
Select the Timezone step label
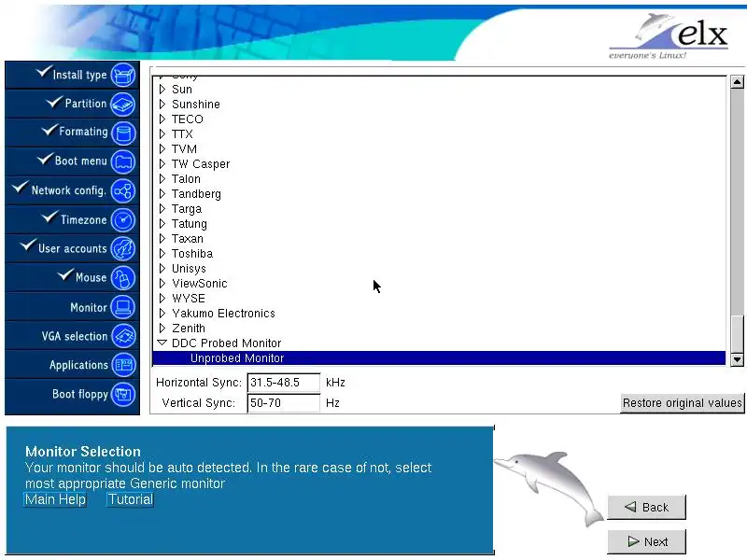[83, 219]
